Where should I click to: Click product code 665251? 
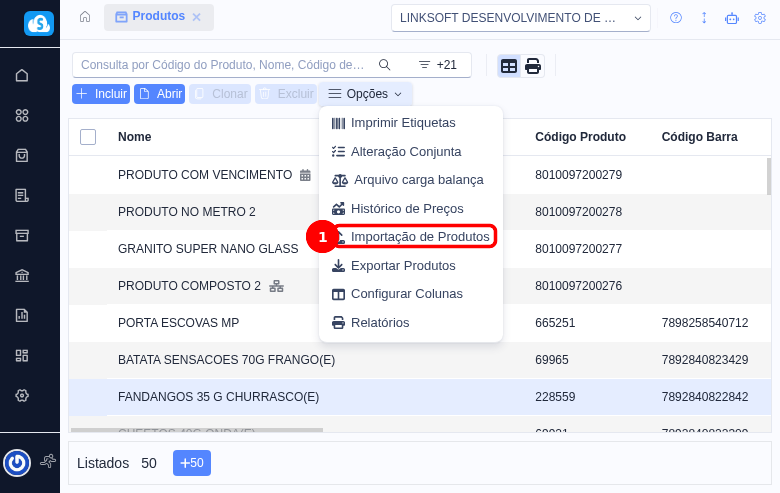click(x=555, y=323)
